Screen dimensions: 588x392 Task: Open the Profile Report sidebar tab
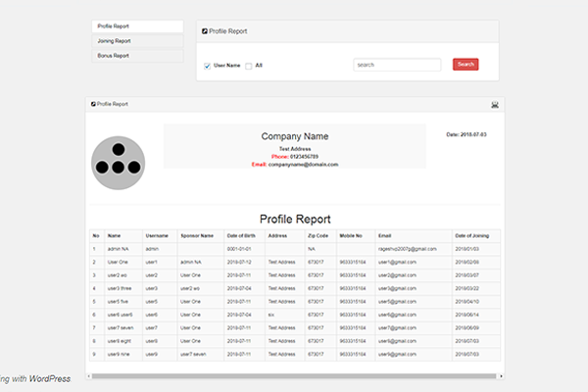pos(137,26)
